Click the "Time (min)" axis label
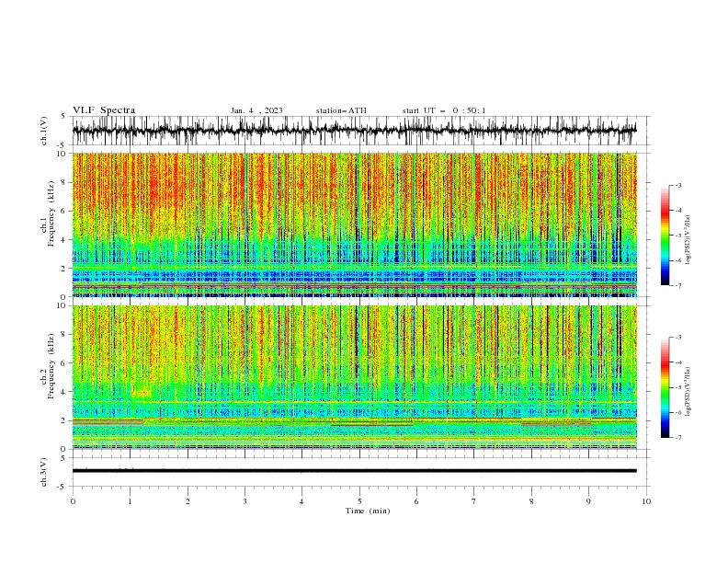The width and height of the screenshot is (728, 563). (368, 511)
